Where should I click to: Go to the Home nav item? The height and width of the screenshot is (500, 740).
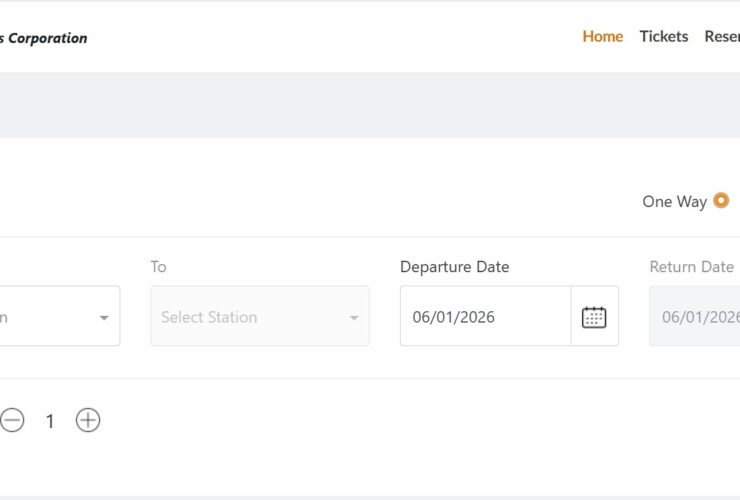602,36
